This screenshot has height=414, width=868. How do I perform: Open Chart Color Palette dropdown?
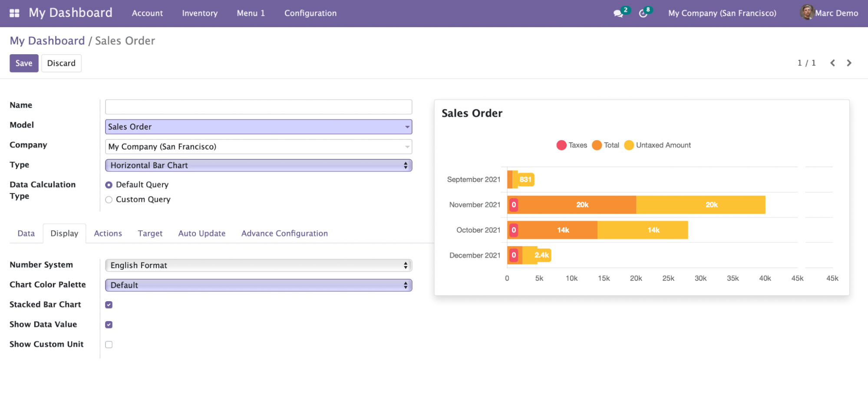[258, 285]
